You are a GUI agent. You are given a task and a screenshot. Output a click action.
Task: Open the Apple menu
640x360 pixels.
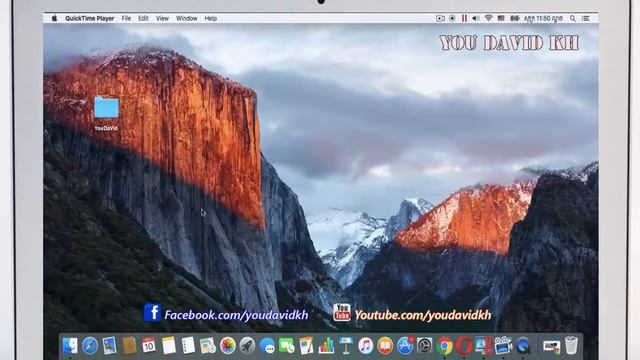pyautogui.click(x=54, y=18)
